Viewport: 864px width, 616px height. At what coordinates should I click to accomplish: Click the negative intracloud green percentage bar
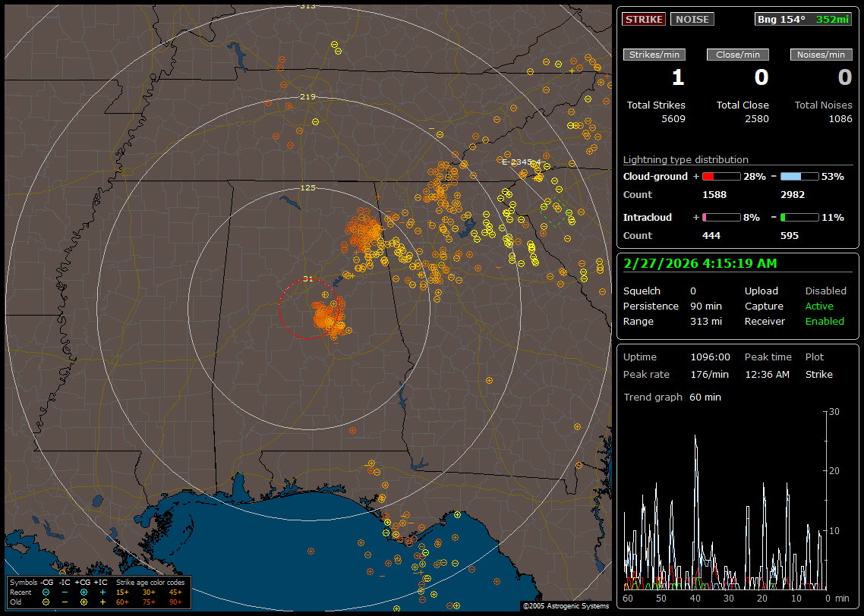pyautogui.click(x=799, y=217)
